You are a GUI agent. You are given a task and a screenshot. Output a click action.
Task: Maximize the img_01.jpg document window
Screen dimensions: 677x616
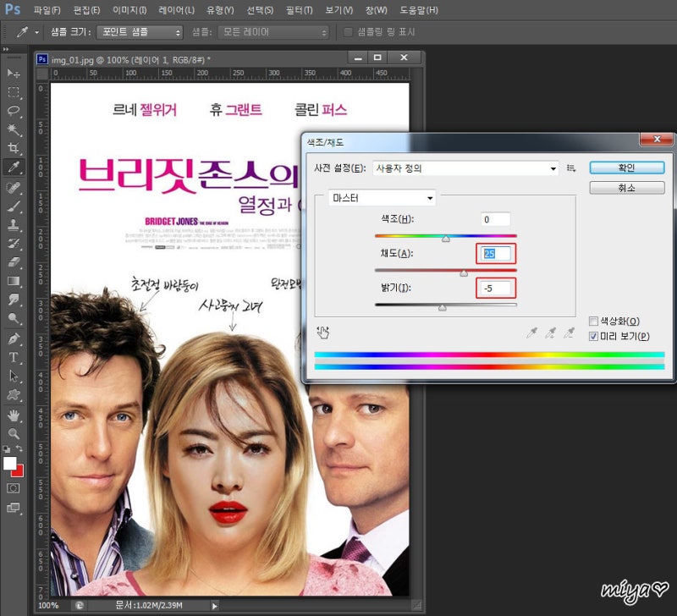tap(377, 58)
